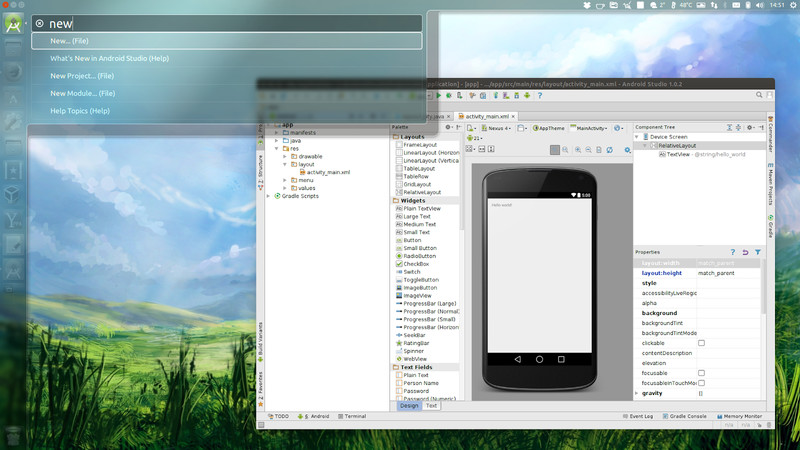Restore default property value arrow icon
Screen dimensions: 800x450
[745, 252]
